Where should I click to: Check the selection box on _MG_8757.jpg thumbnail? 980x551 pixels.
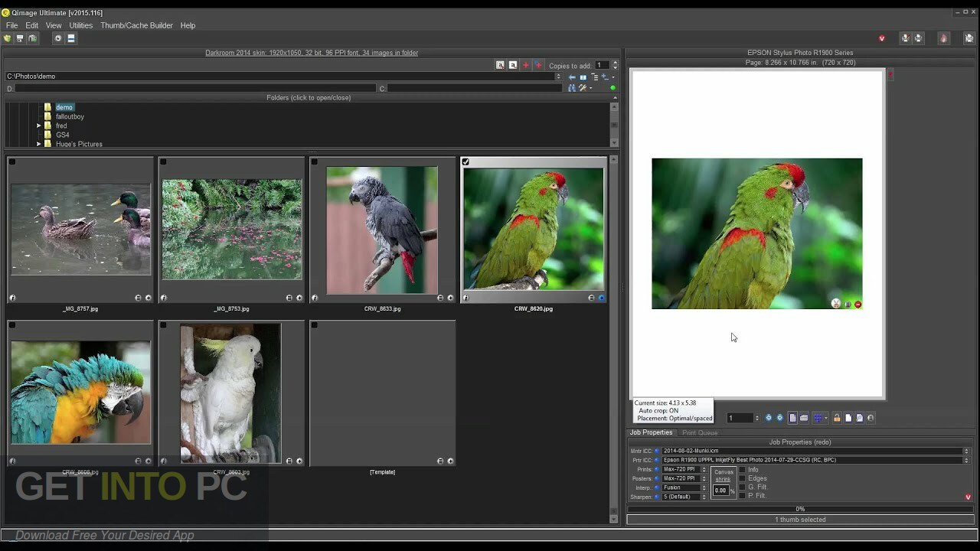[x=12, y=162]
